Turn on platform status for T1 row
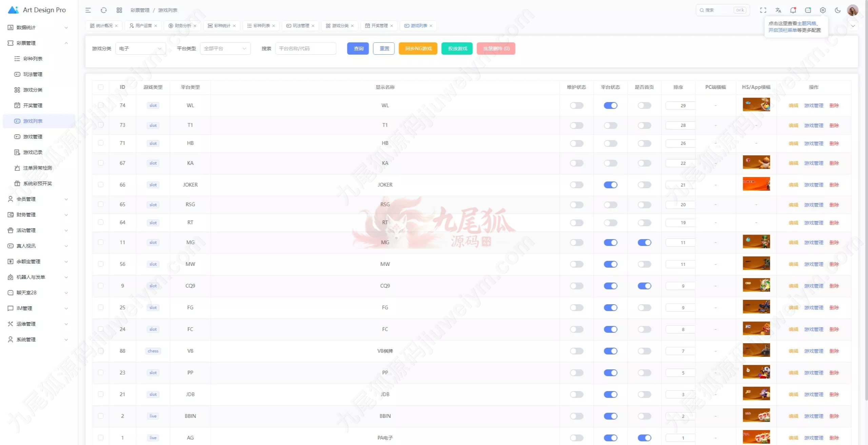868x445 pixels. 610,125
